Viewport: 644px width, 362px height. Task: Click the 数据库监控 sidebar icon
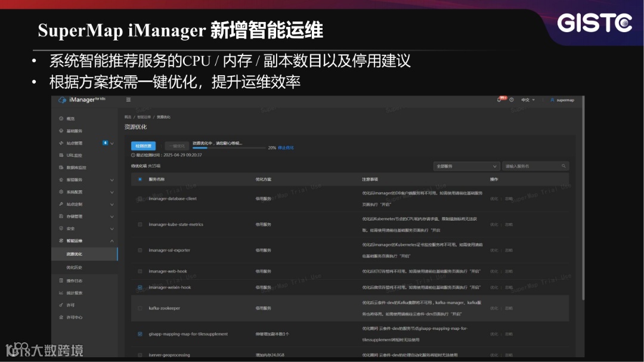coord(61,168)
